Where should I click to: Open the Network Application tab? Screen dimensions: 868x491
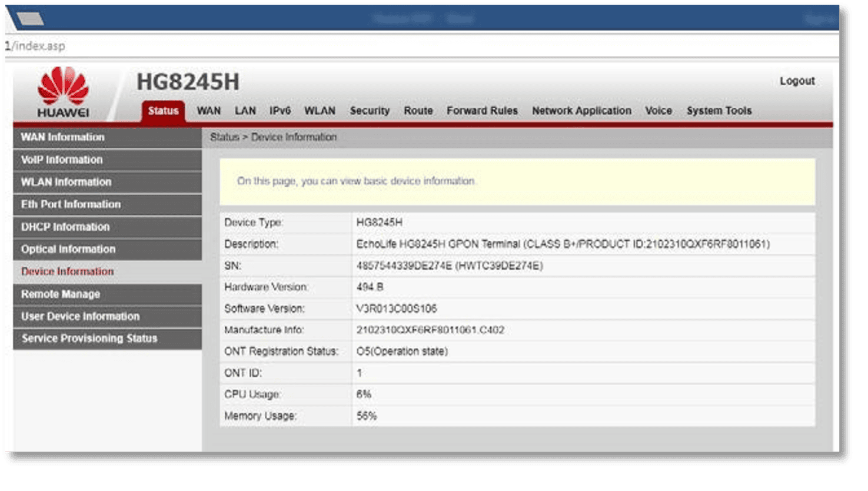click(x=581, y=111)
